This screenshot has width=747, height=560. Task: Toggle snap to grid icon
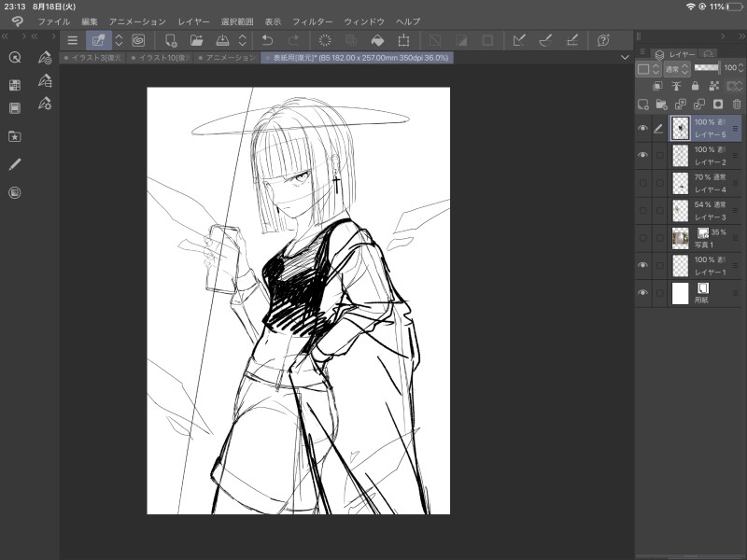[x=572, y=40]
